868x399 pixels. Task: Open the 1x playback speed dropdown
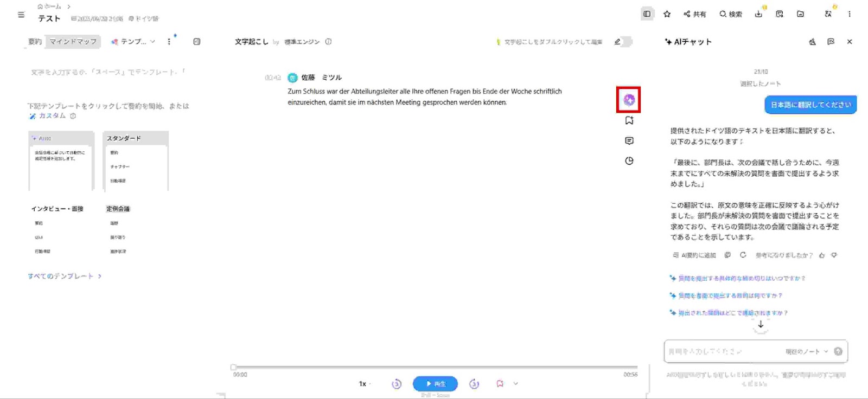tap(365, 384)
